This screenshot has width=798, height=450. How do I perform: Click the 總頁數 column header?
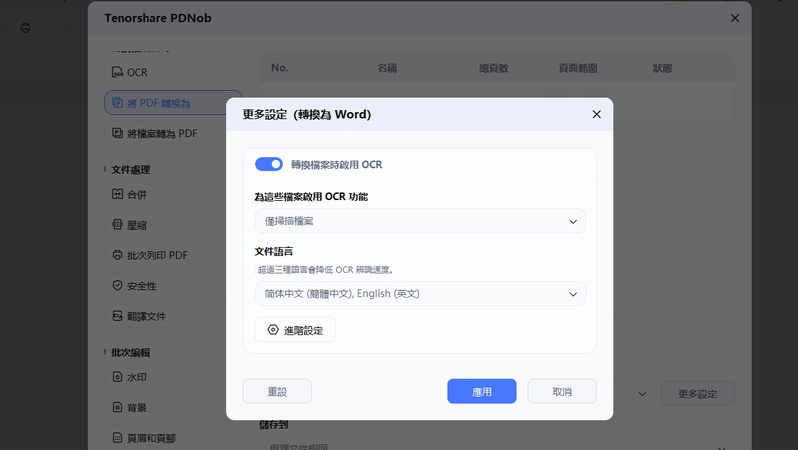pos(493,68)
